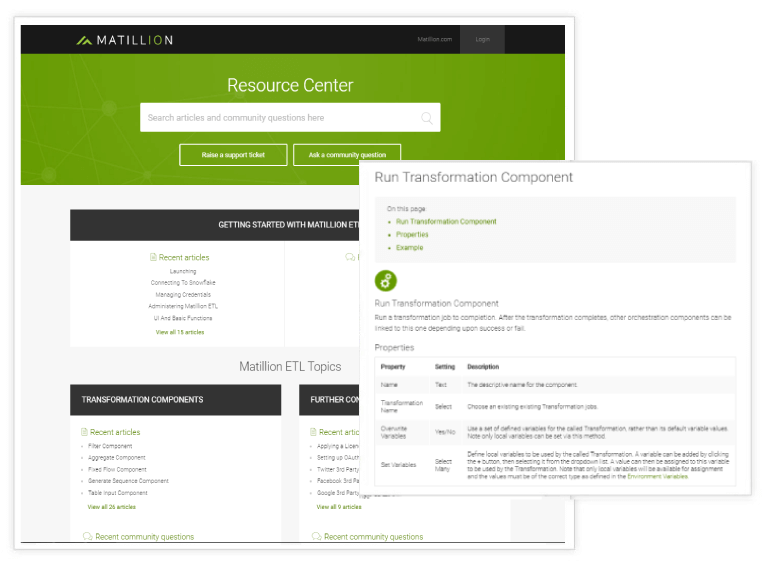Screen dimensions: 768x566
Task: Click the Resource Center title
Action: [290, 85]
